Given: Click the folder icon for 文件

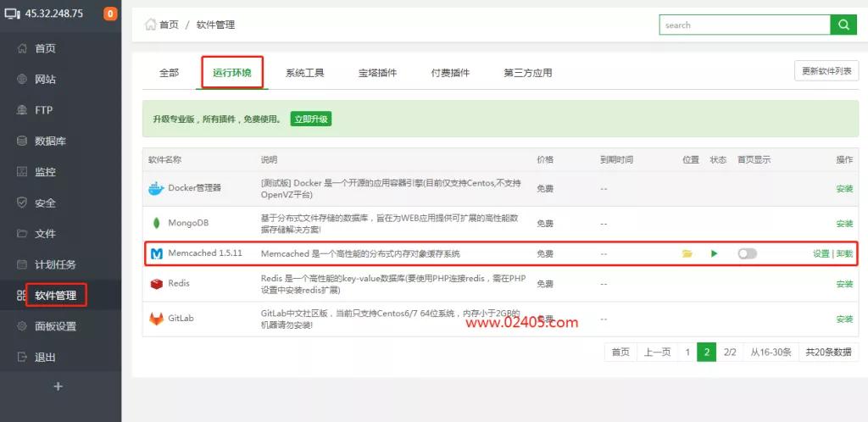Looking at the screenshot, I should click(22, 233).
